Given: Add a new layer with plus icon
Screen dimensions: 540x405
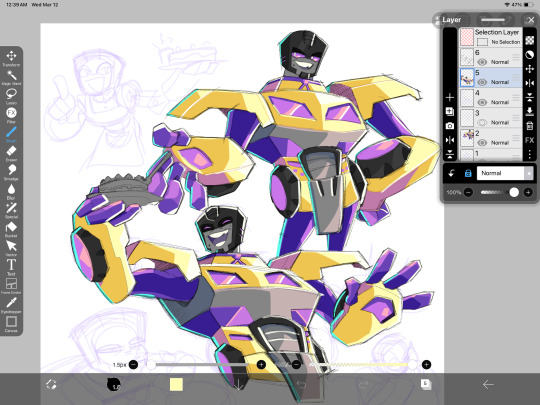Looking at the screenshot, I should [449, 97].
